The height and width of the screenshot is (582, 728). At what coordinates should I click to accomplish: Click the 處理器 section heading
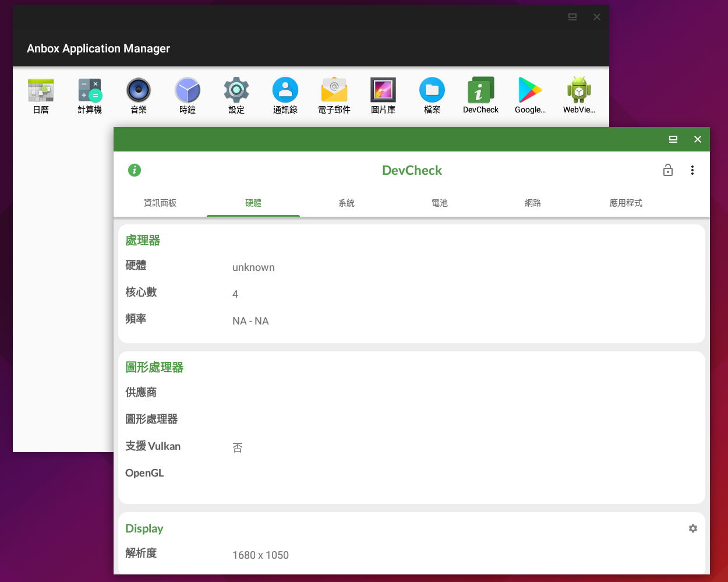point(143,240)
